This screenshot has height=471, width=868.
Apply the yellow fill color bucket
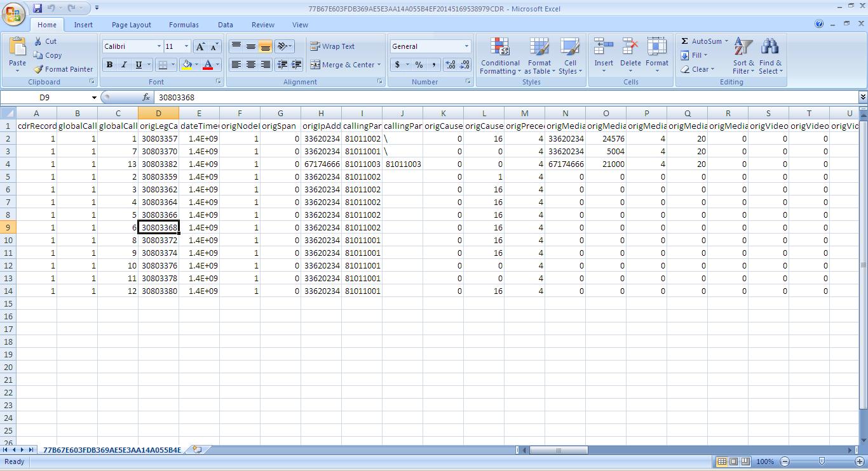(187, 65)
